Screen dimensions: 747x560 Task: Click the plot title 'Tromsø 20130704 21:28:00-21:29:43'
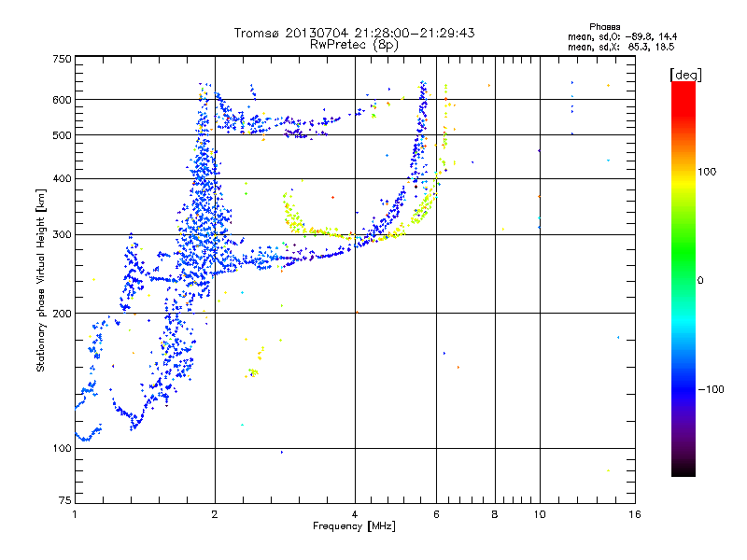354,33
